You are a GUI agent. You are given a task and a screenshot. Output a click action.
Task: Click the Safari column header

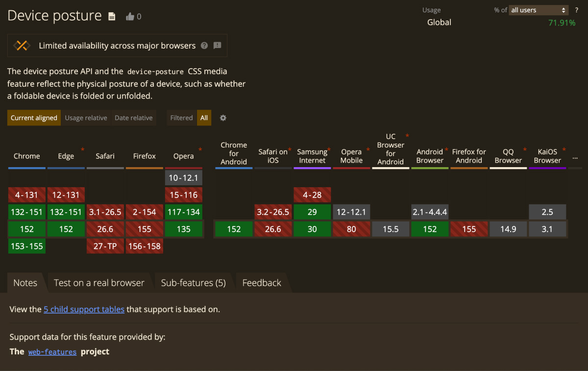[105, 156]
